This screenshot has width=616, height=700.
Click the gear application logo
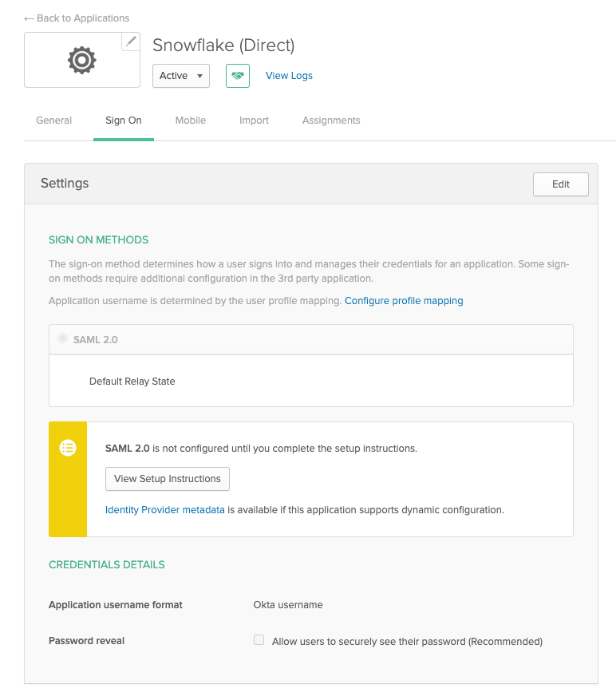coord(82,61)
